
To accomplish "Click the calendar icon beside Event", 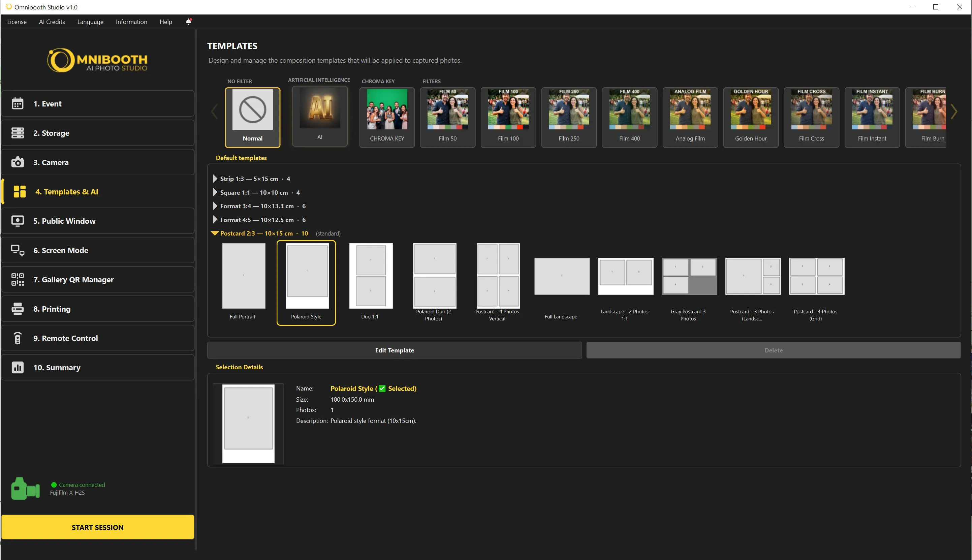I will click(x=18, y=103).
